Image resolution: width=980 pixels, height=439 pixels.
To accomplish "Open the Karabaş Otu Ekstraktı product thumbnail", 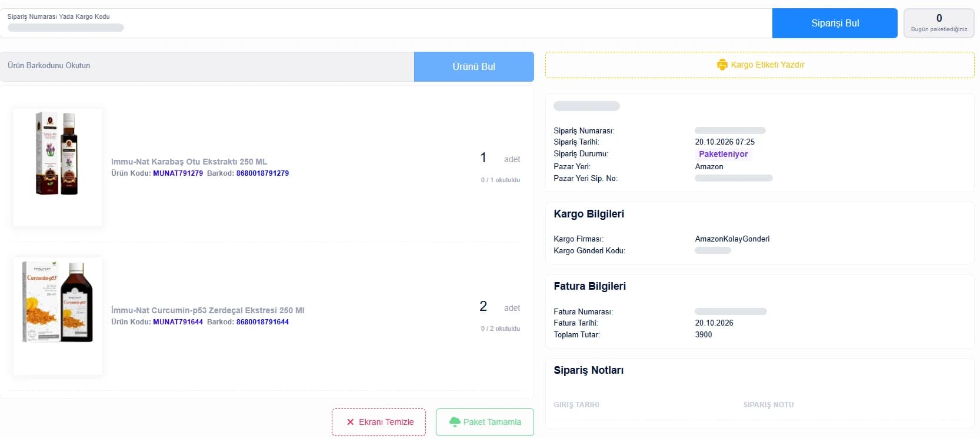I will tap(58, 167).
